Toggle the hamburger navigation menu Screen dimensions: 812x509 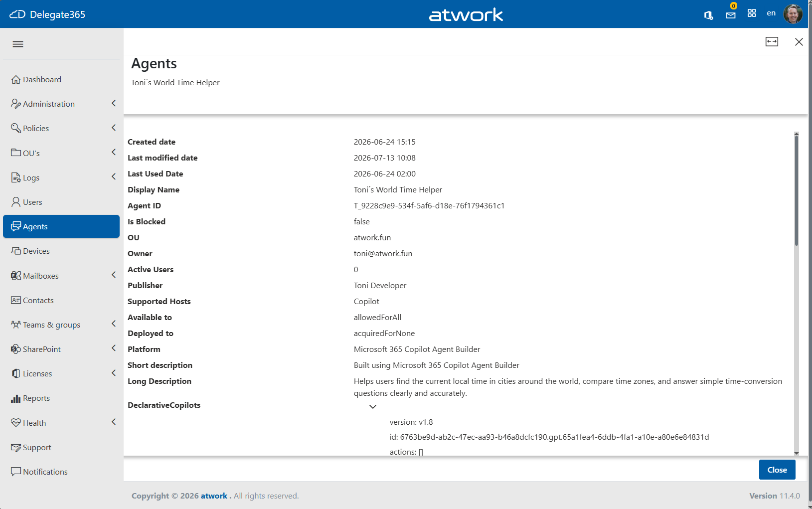coord(18,44)
